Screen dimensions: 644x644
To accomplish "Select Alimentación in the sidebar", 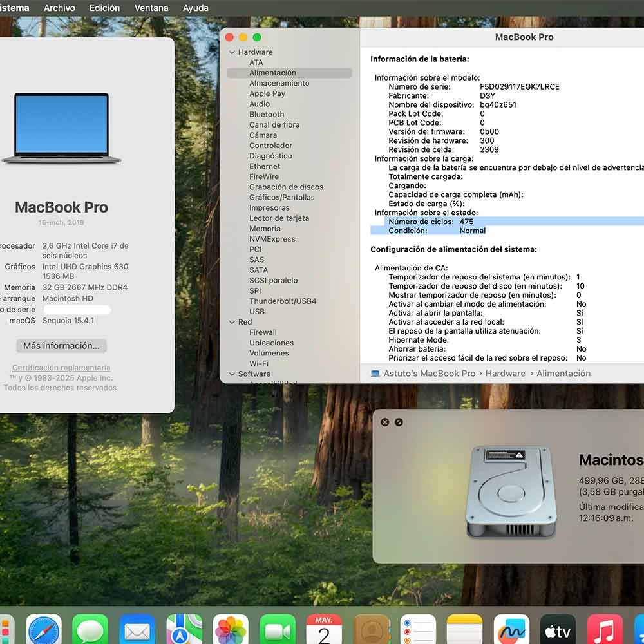I will (289, 73).
